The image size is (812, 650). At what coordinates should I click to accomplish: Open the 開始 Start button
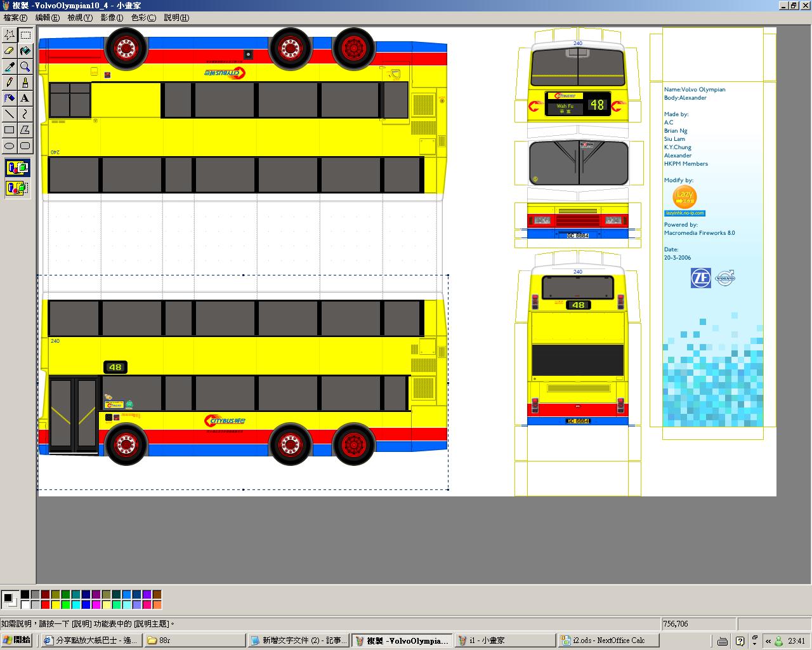click(17, 640)
